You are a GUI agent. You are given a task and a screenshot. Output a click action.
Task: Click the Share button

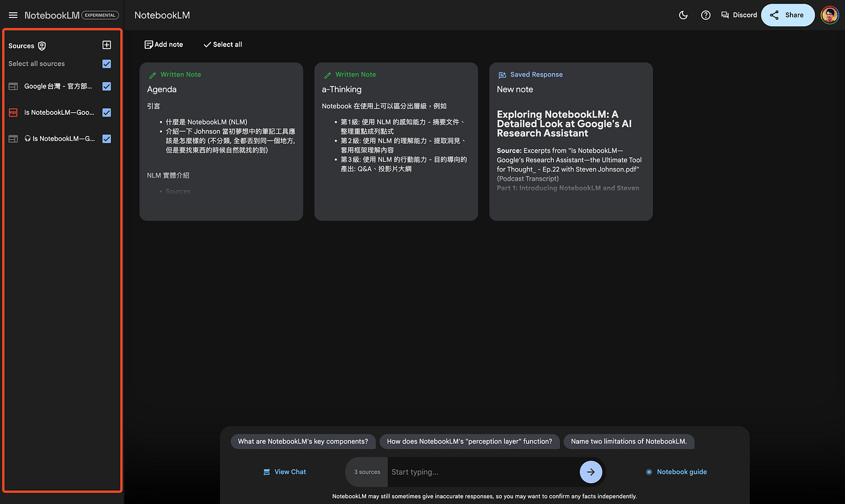[x=788, y=15]
